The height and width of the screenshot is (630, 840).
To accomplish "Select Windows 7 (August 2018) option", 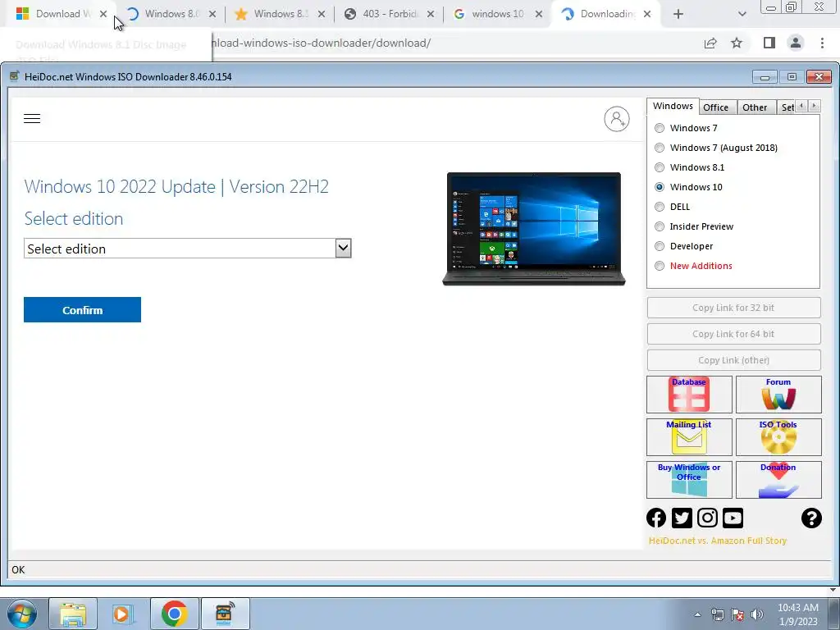I will click(x=660, y=148).
